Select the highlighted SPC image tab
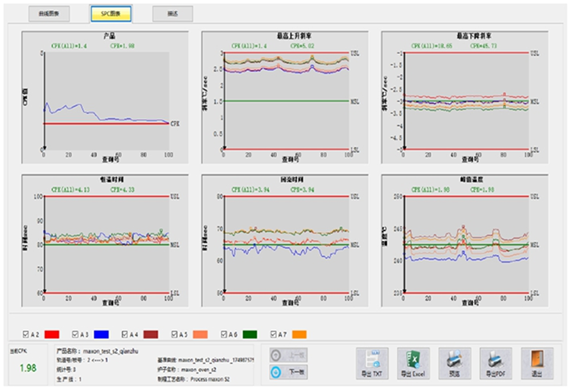The width and height of the screenshot is (570, 389). coord(111,14)
